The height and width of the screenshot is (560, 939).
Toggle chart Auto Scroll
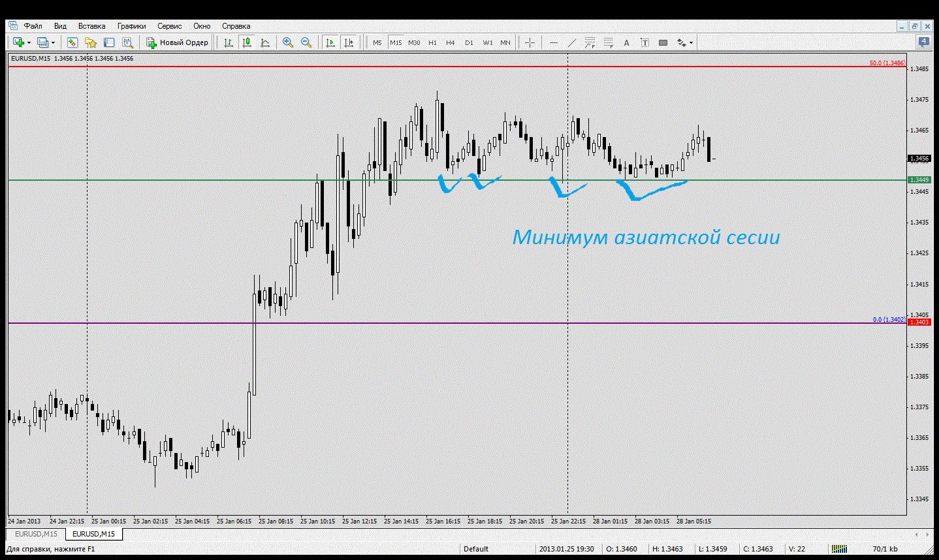[330, 42]
